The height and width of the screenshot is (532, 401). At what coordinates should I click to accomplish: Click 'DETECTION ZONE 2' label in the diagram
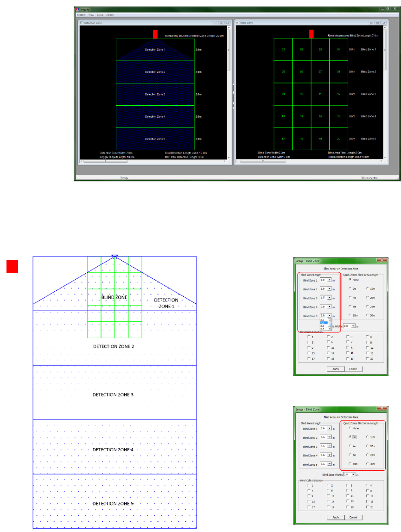(x=114, y=346)
